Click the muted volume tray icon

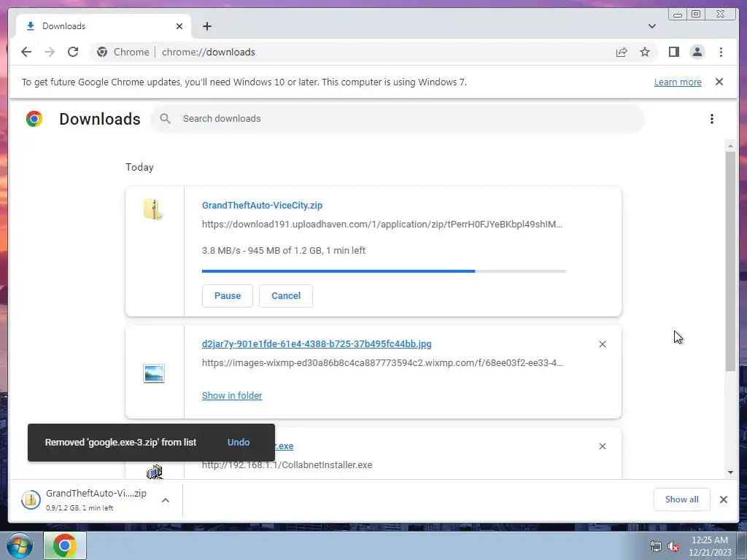[673, 547]
